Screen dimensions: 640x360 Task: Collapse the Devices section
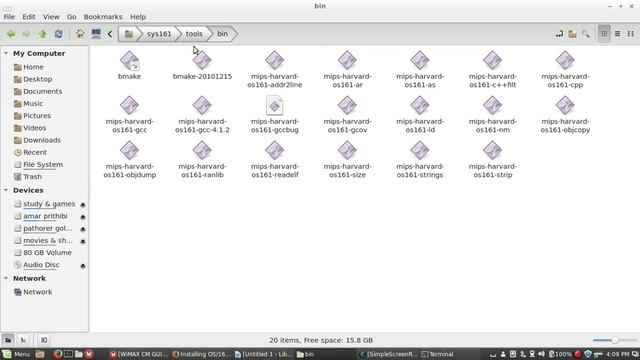6,190
